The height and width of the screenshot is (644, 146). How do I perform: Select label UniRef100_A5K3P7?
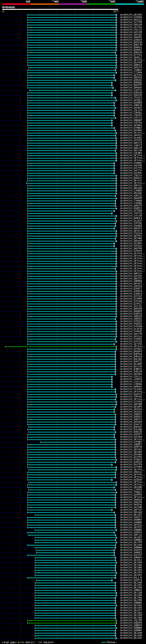coord(131,435)
